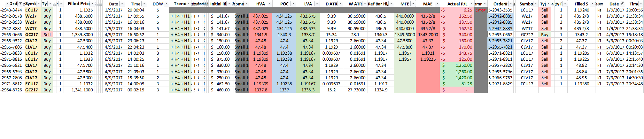644x139 pixels.
Task: Select the red Error cell
Action: click(x=481, y=10)
